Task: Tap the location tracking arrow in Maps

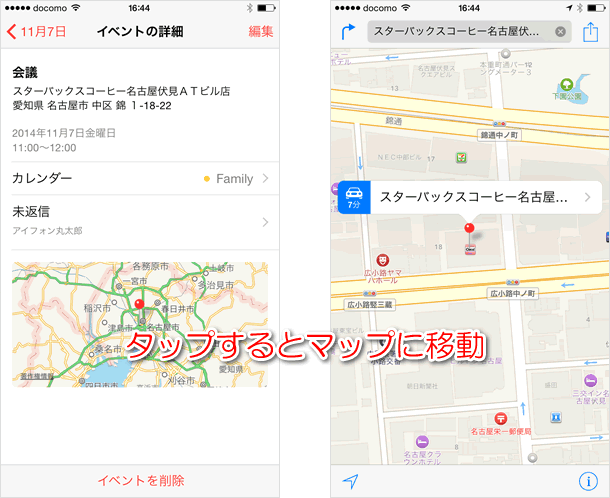Action: coord(351,481)
